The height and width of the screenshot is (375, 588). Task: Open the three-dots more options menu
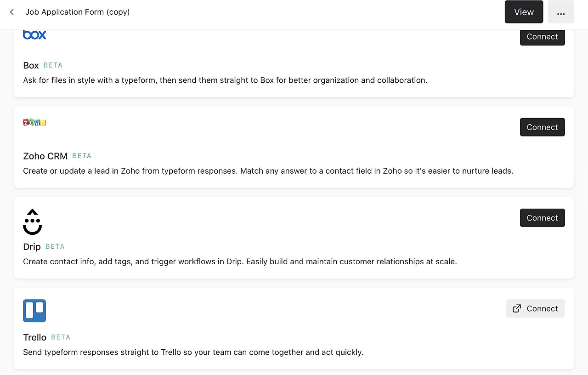(560, 12)
